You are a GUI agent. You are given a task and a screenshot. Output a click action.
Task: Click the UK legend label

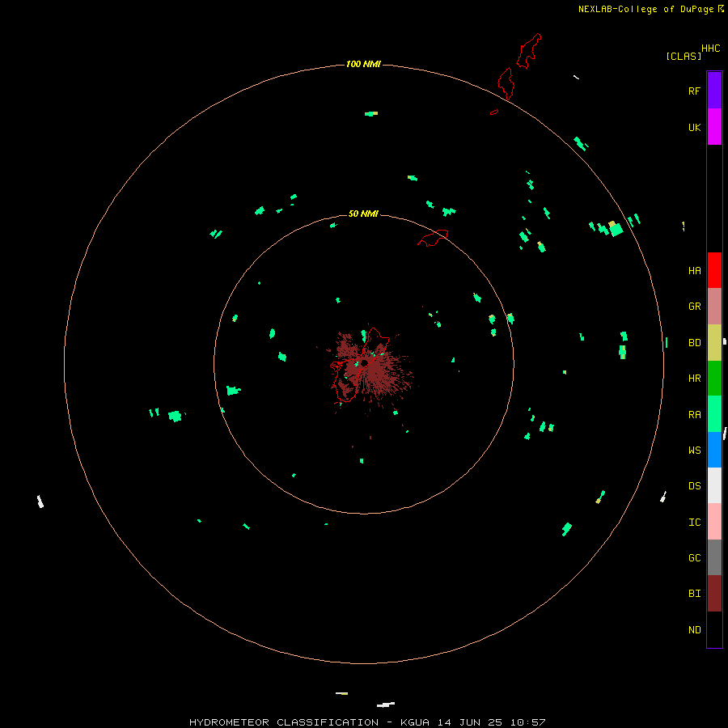(694, 127)
